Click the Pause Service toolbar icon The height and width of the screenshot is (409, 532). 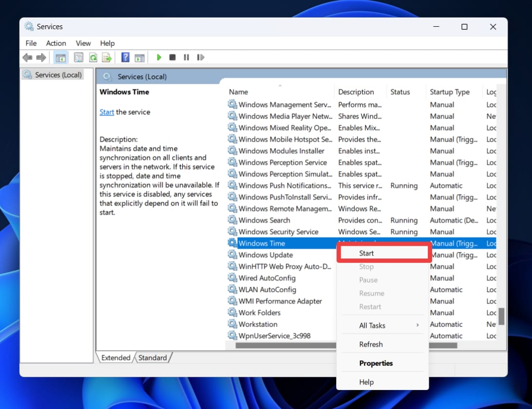tap(186, 57)
